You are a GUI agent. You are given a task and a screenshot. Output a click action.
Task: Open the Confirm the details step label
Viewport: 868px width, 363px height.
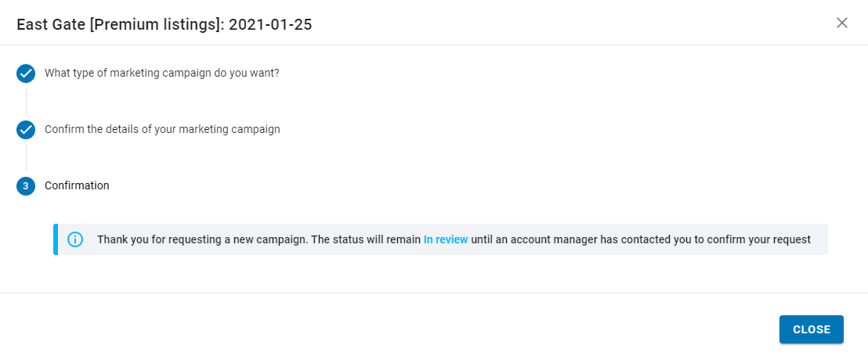pyautogui.click(x=162, y=129)
